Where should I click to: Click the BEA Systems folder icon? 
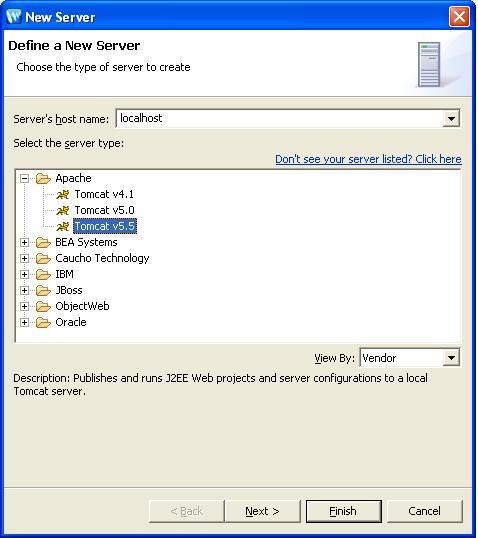pos(43,243)
